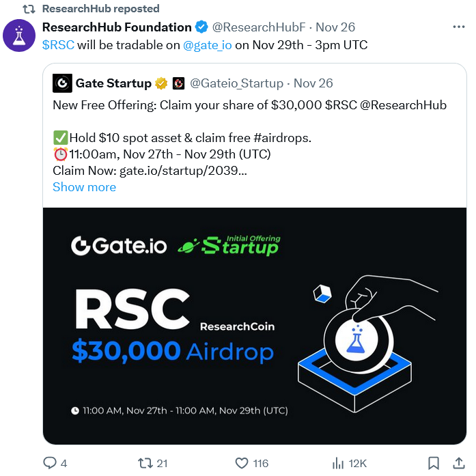Open the @gate_io mention link
The image size is (476, 476).
pyautogui.click(x=208, y=45)
